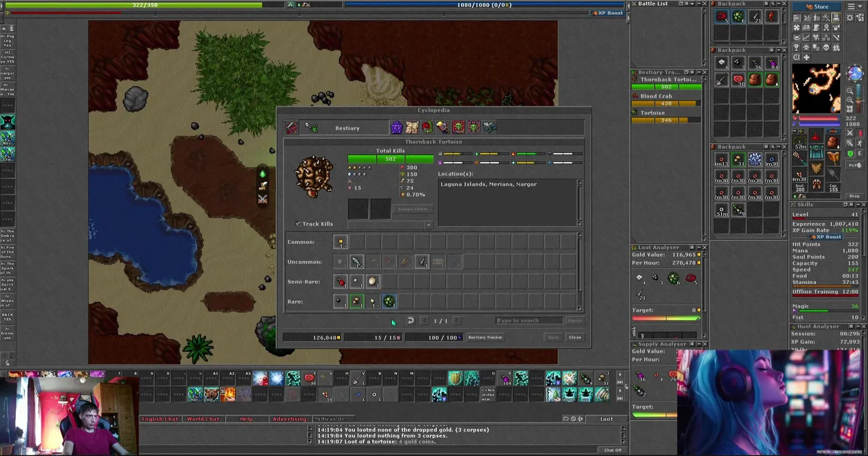Click the Close button in Cyclopedia
The width and height of the screenshot is (868, 456).
pyautogui.click(x=575, y=338)
